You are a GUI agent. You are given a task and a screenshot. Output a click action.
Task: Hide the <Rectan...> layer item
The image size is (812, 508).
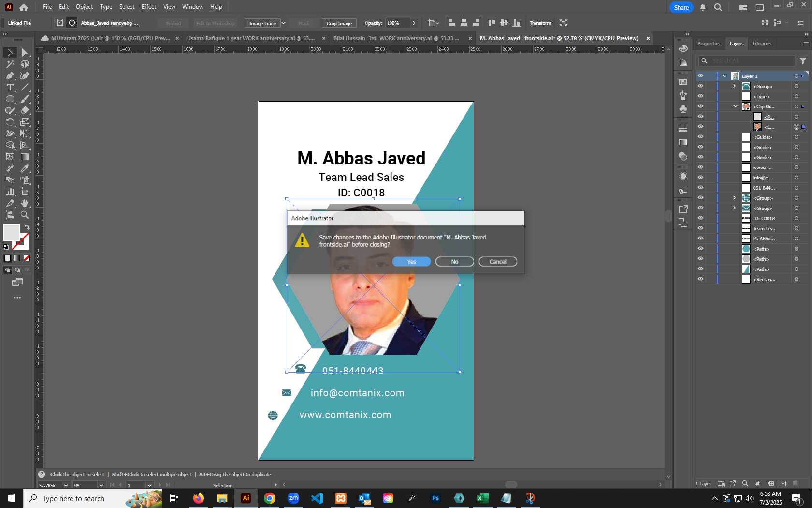coord(700,279)
